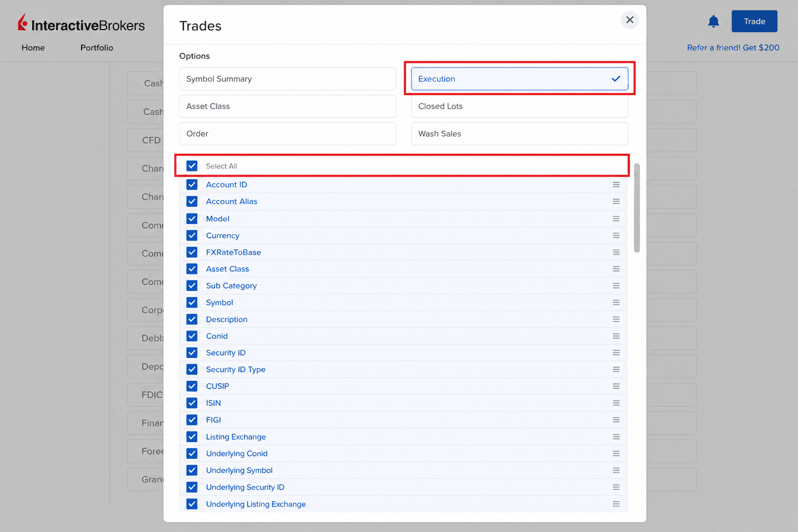Close the Trades dialog
798x532 pixels.
point(630,20)
